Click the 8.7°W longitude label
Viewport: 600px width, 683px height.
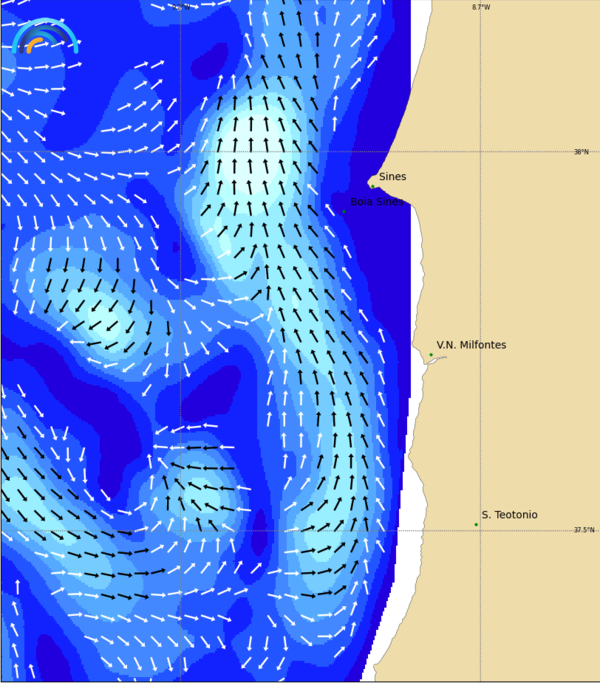pyautogui.click(x=481, y=7)
